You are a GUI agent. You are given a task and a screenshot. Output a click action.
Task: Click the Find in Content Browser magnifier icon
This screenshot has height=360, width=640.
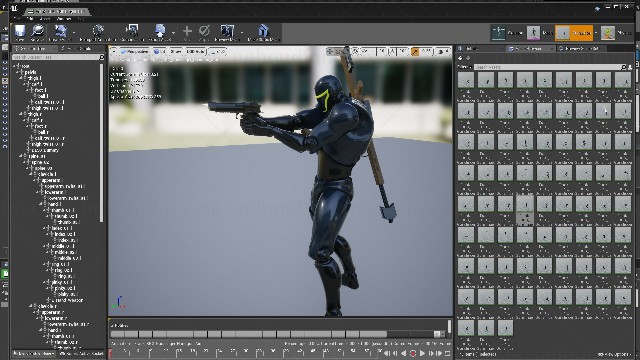(38, 31)
